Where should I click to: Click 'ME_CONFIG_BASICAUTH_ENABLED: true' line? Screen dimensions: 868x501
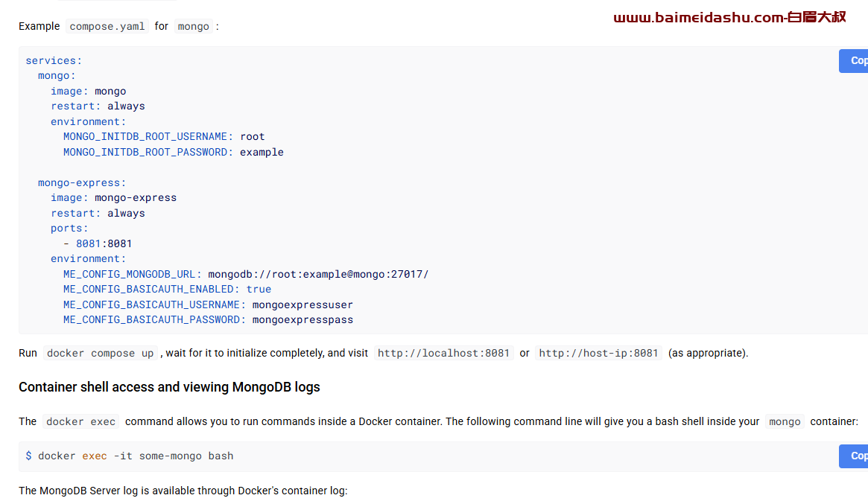pyautogui.click(x=167, y=289)
